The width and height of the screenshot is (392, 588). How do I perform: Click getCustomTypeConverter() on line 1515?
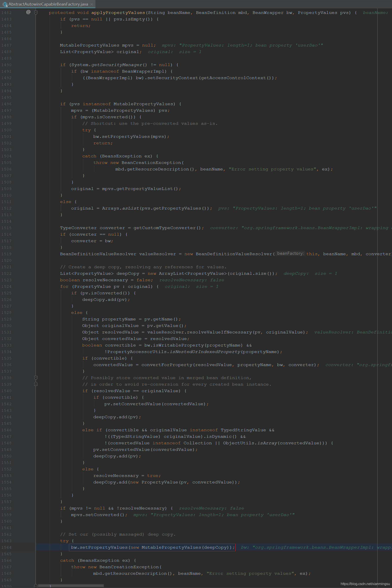coord(167,228)
